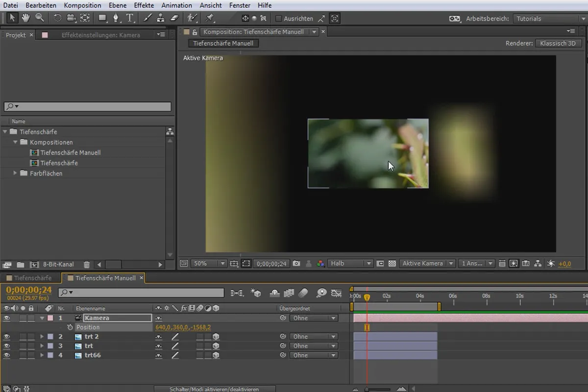Click the Position stopwatch icon

pos(70,327)
